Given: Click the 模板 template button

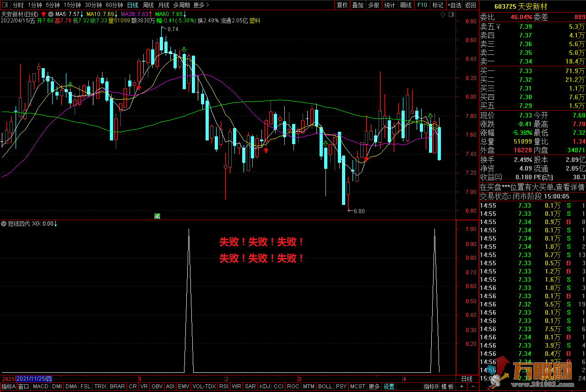Looking at the screenshot, I should point(447,387).
